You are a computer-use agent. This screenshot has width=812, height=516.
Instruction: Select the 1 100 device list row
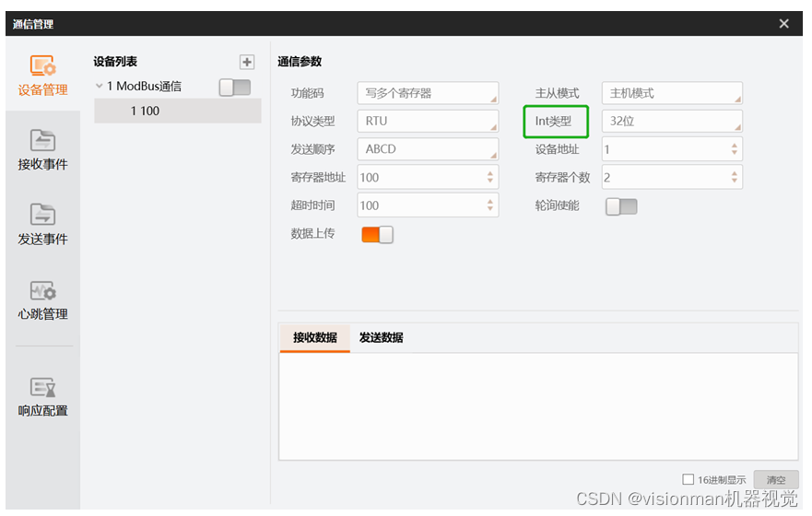coord(178,111)
